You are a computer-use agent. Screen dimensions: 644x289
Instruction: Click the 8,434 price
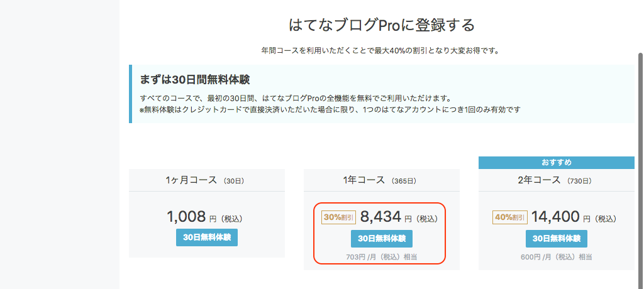point(380,216)
